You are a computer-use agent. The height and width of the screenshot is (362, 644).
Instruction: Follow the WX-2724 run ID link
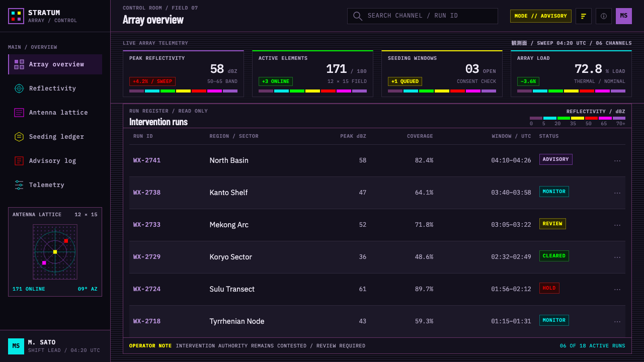pyautogui.click(x=147, y=289)
